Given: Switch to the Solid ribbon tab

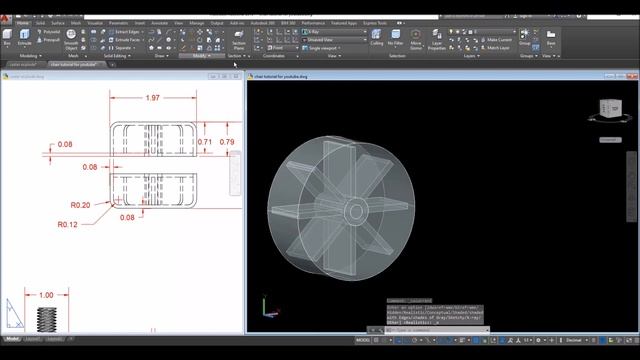Looking at the screenshot, I should [x=40, y=23].
